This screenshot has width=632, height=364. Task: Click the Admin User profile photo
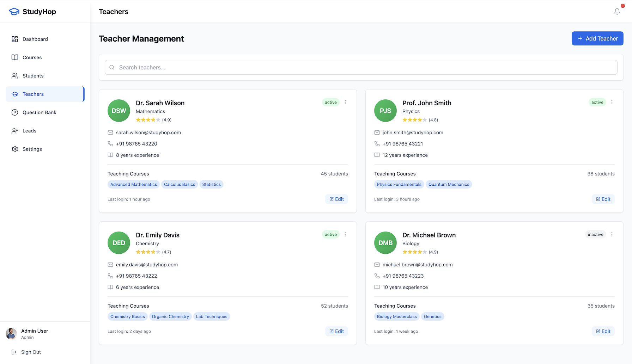click(11, 333)
